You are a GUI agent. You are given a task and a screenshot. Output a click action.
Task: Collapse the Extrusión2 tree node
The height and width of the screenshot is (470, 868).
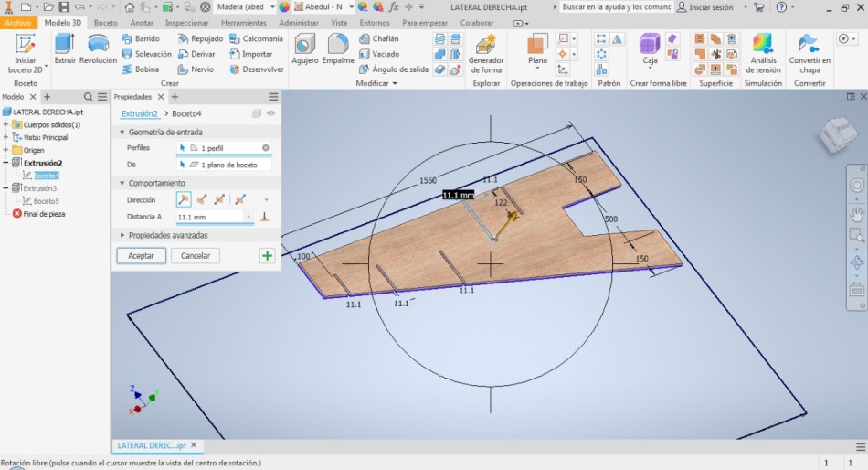5,163
